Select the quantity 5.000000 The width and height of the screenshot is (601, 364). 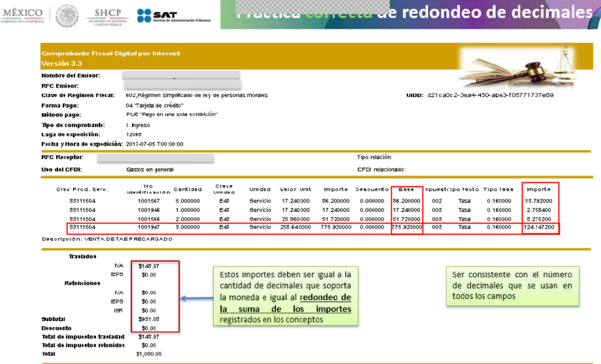click(x=188, y=201)
